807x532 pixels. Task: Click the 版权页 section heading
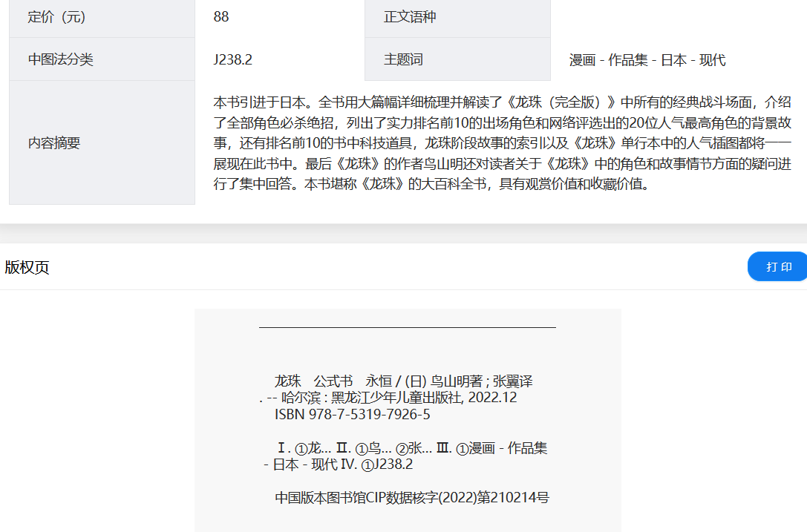pos(27,267)
